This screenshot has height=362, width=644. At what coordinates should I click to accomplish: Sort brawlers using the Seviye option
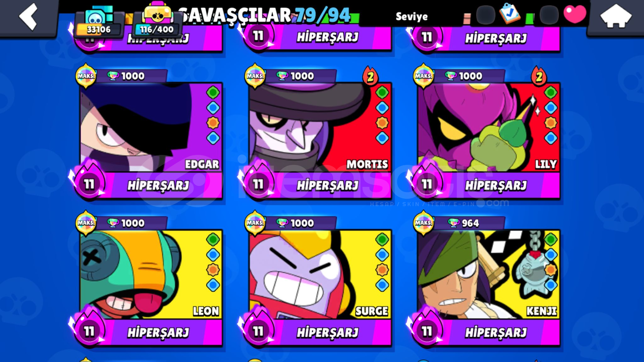[x=412, y=16]
